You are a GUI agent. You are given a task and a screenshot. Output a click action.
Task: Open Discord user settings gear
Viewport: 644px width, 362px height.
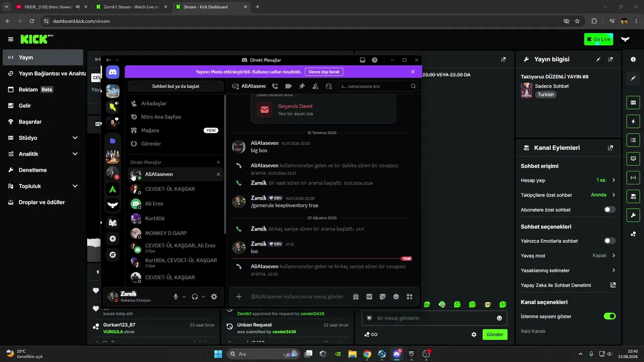214,297
